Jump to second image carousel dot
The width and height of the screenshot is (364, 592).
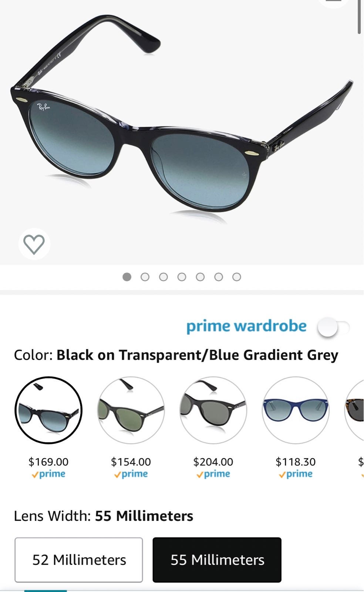tap(145, 277)
